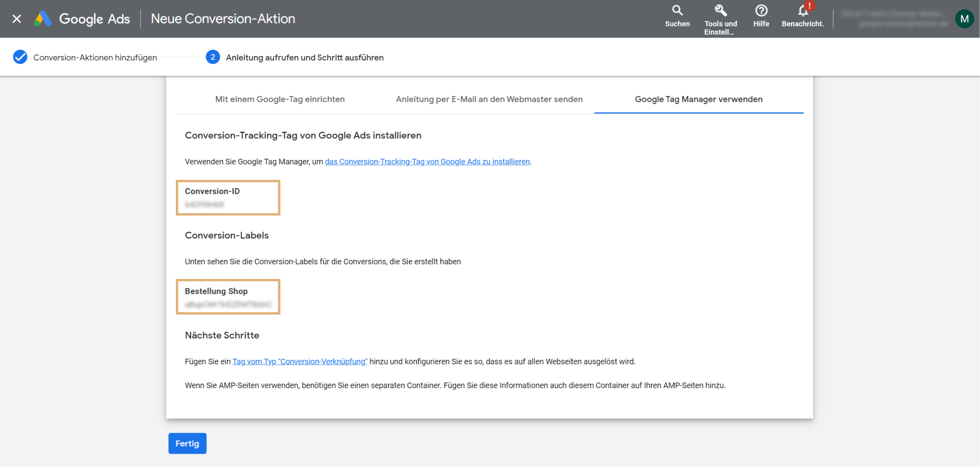Screen dimensions: 980x467
Task: Click the Fertig button
Action: [x=187, y=444]
